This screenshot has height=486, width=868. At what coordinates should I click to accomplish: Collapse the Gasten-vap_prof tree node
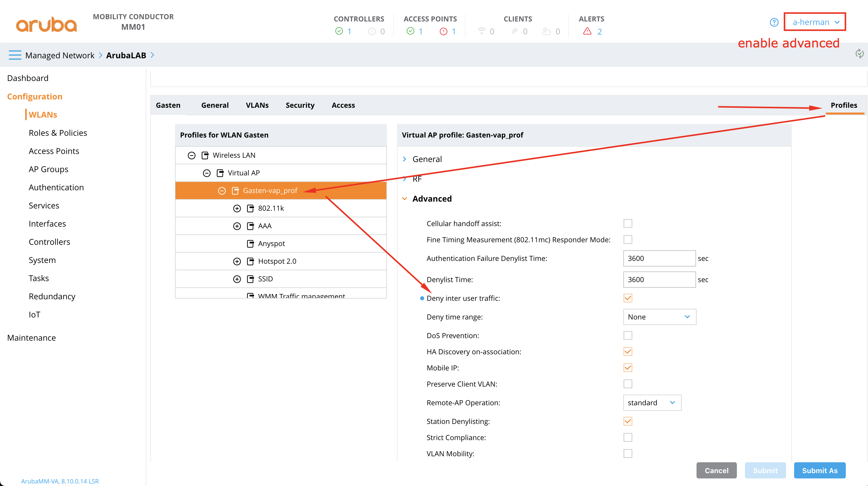pyautogui.click(x=222, y=191)
